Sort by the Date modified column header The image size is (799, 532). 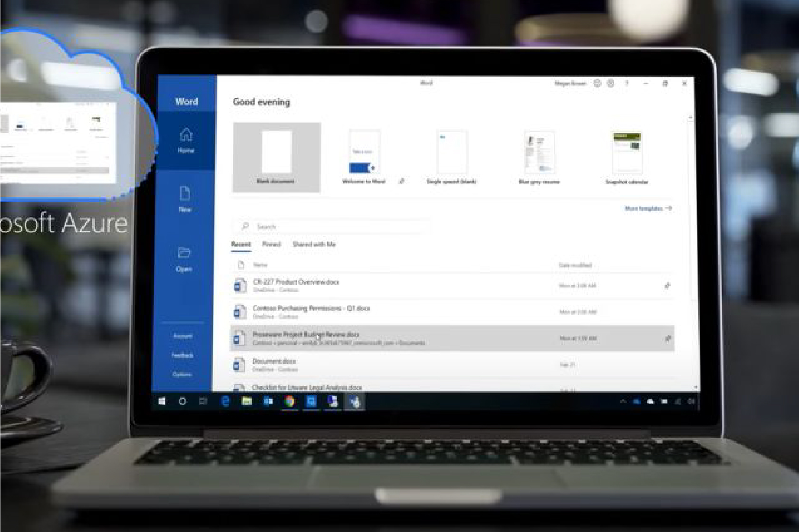click(x=575, y=265)
